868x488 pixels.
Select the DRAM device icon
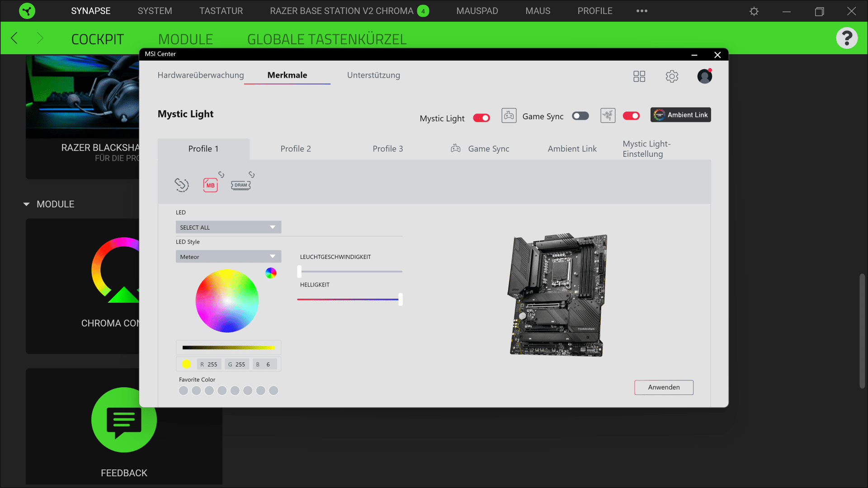tap(241, 185)
